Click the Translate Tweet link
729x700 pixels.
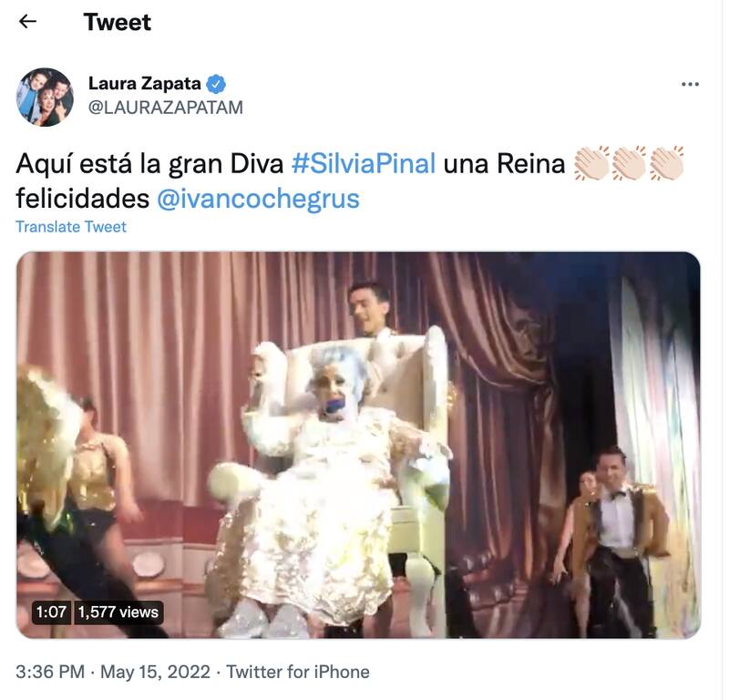(71, 227)
